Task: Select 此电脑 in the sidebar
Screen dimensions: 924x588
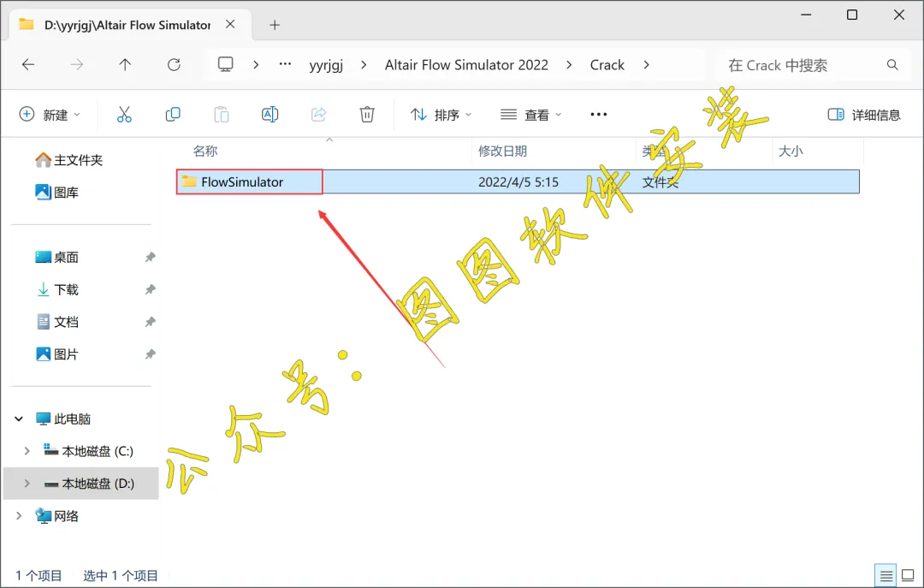Action: [63, 419]
